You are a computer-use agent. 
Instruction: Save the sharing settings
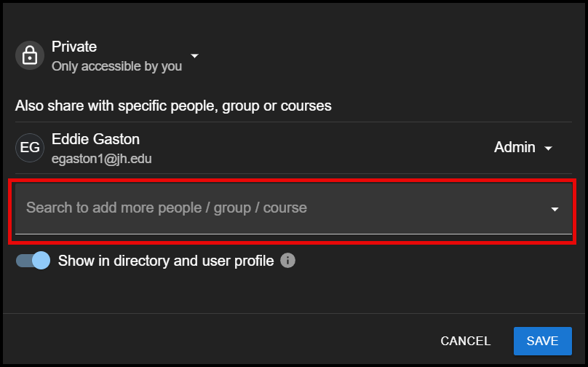543,341
